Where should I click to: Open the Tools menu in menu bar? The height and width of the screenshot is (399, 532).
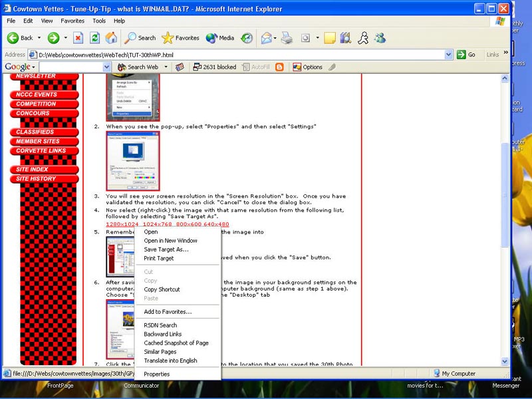[x=99, y=21]
